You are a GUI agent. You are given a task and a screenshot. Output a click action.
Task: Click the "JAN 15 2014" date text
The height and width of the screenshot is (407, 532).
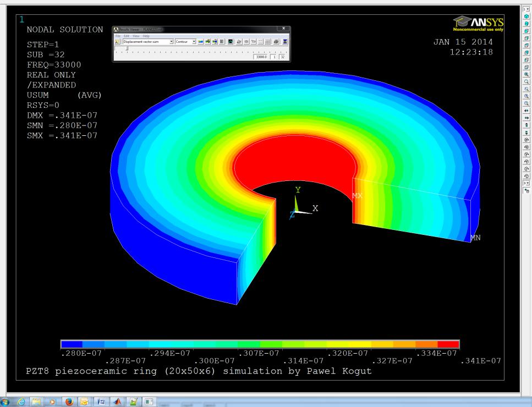pyautogui.click(x=463, y=42)
